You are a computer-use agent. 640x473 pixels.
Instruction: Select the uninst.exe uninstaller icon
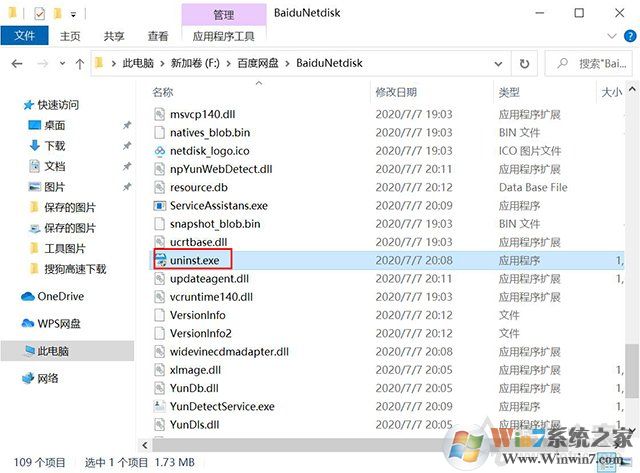point(160,260)
